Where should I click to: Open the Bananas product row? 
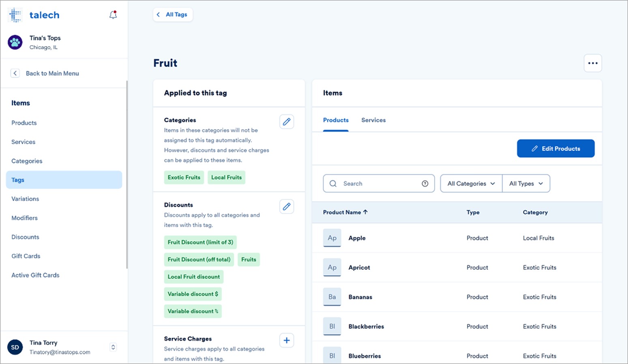(x=457, y=297)
